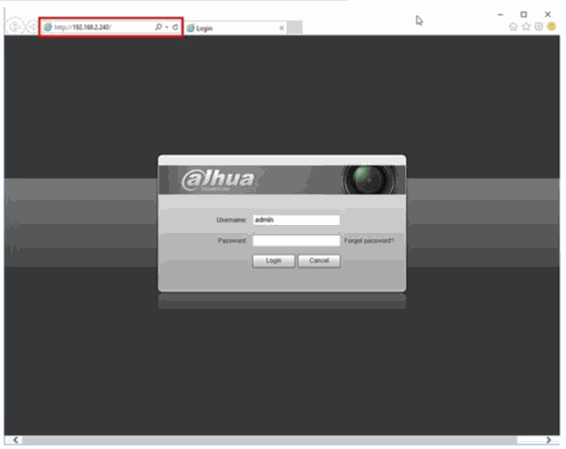The image size is (566, 449).
Task: Click the horizontal scrollbar left arrow
Action: 15,440
